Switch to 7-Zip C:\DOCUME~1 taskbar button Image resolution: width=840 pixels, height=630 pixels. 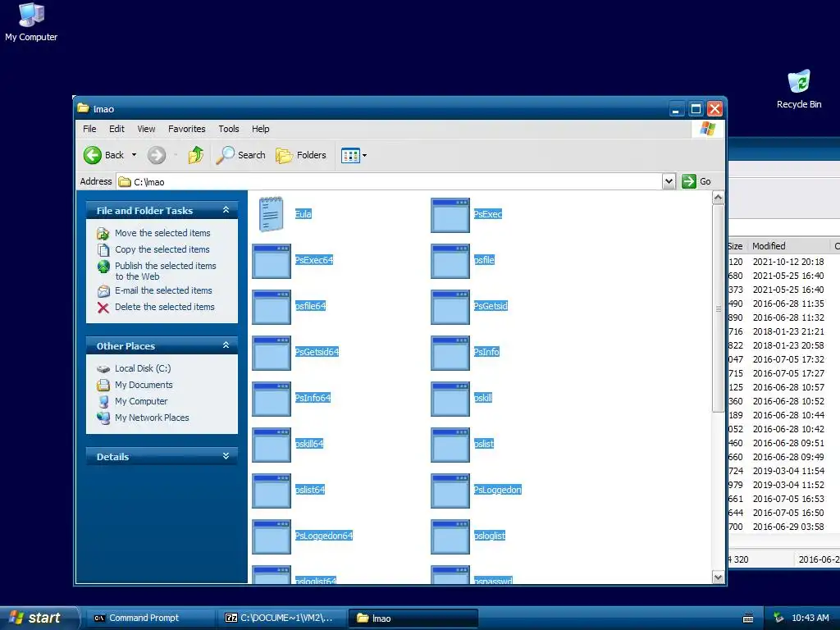click(x=281, y=619)
